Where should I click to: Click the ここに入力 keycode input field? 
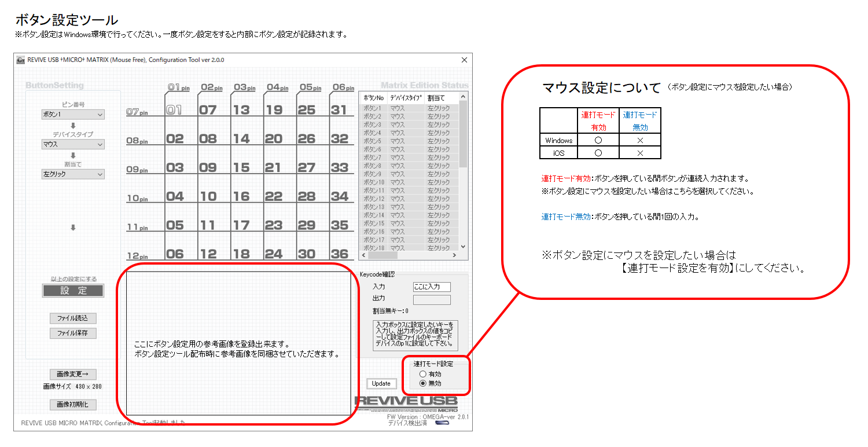point(431,287)
